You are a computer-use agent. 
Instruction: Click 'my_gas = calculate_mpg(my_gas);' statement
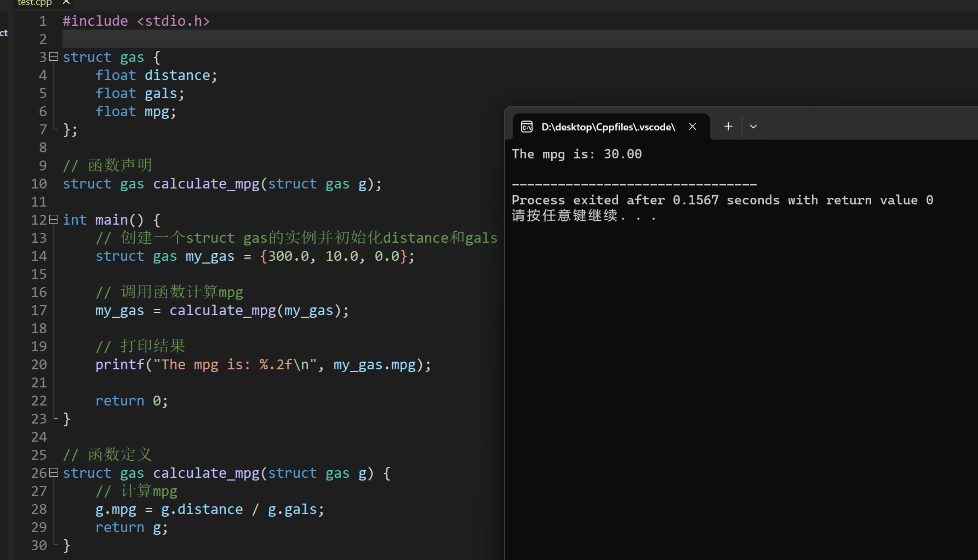click(x=222, y=311)
